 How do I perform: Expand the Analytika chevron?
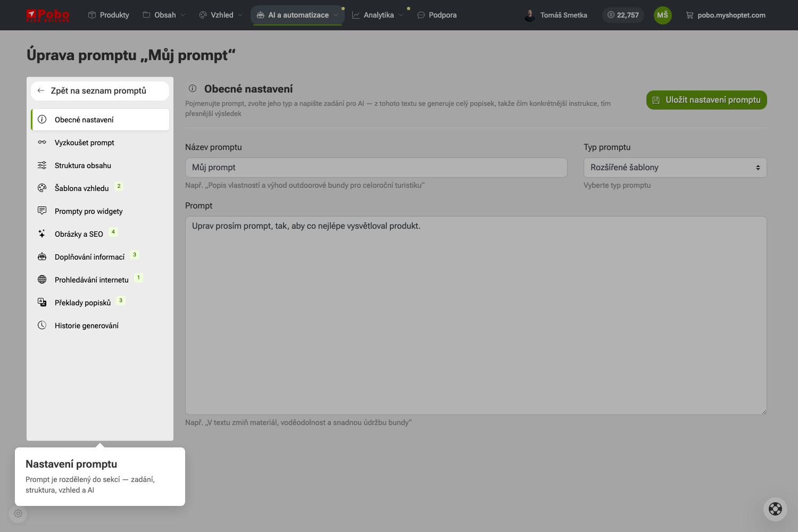(x=401, y=15)
